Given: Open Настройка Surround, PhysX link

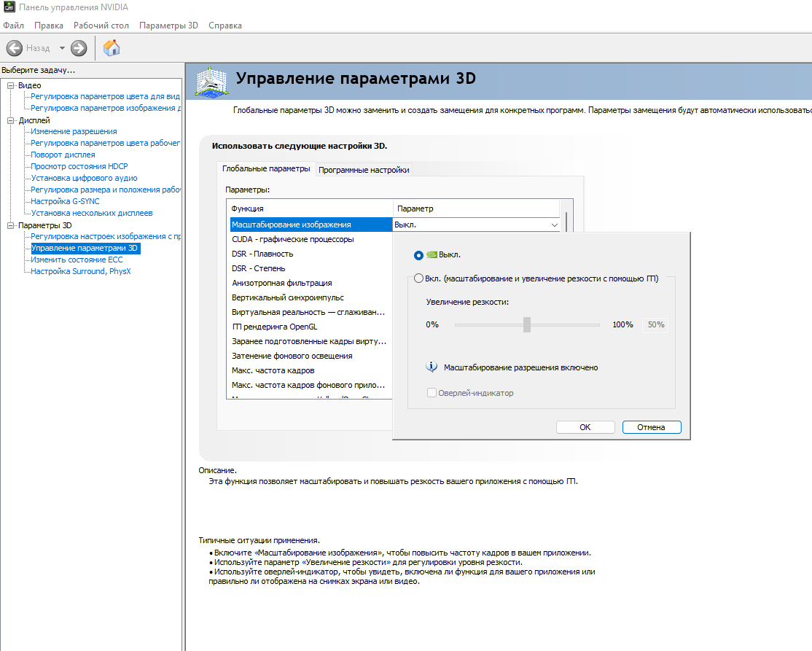Looking at the screenshot, I should (81, 271).
